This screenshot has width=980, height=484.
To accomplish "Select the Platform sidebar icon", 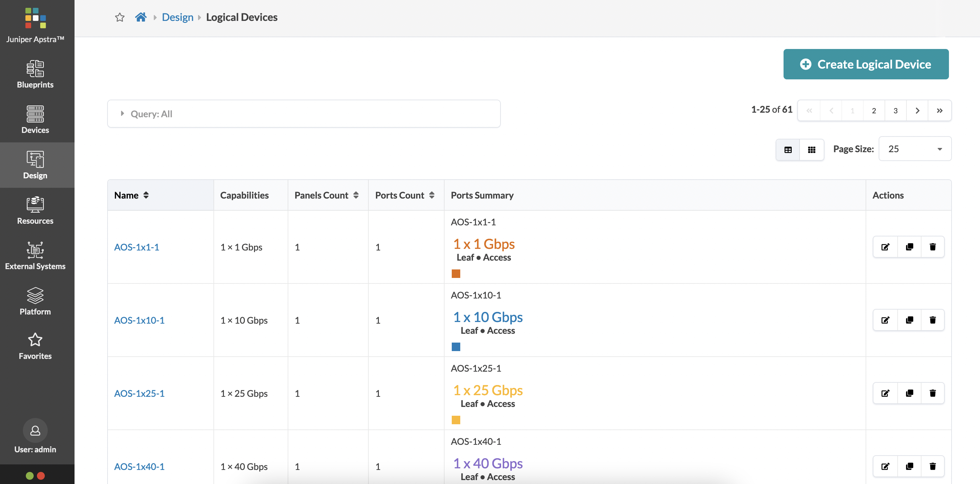I will click(35, 301).
